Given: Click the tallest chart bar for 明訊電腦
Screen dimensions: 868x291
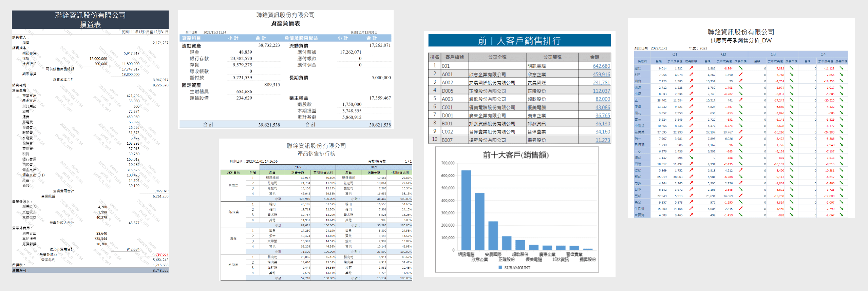Looking at the screenshot, I should [466, 210].
